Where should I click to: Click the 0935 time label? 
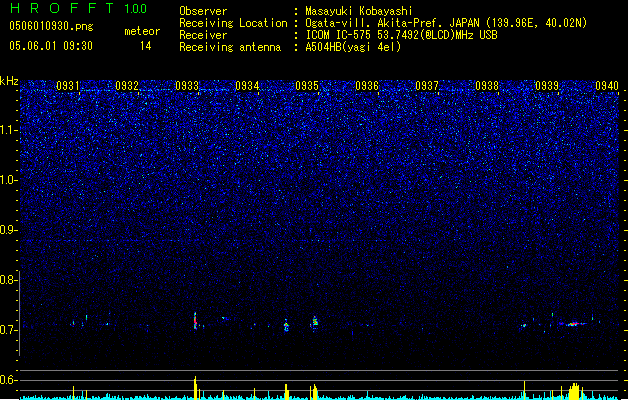tap(307, 86)
